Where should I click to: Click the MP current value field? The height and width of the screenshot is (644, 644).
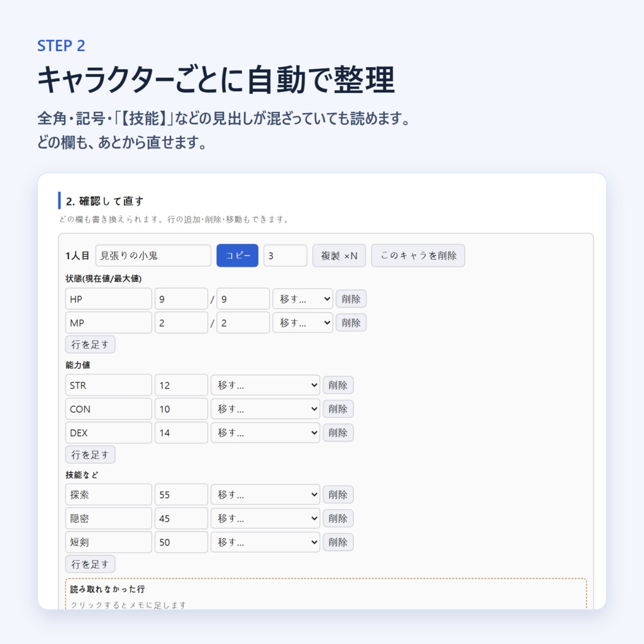181,323
